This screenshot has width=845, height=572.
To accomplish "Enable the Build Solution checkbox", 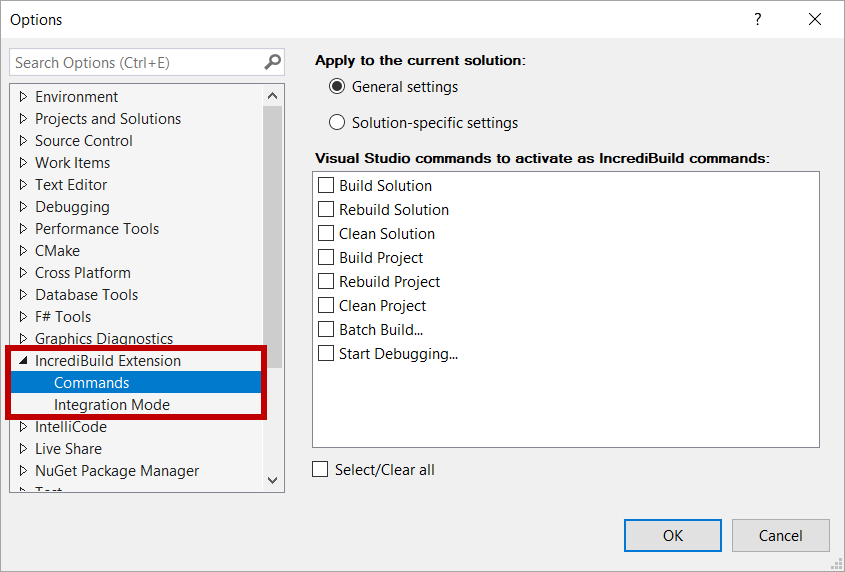I will click(326, 185).
